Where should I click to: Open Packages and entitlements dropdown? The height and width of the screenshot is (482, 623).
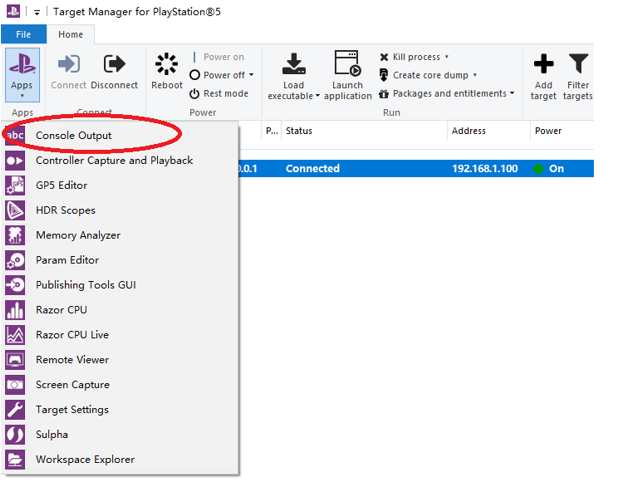tap(512, 93)
